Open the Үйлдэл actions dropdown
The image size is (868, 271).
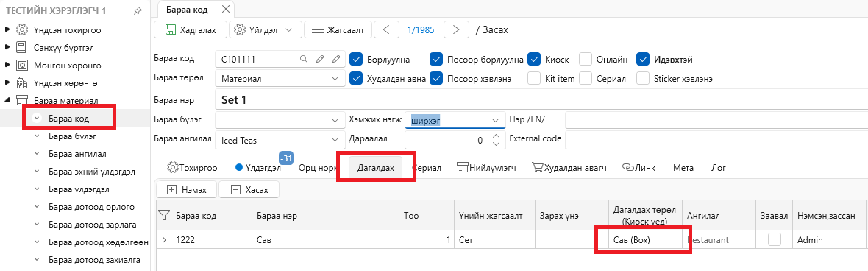pyautogui.click(x=266, y=29)
